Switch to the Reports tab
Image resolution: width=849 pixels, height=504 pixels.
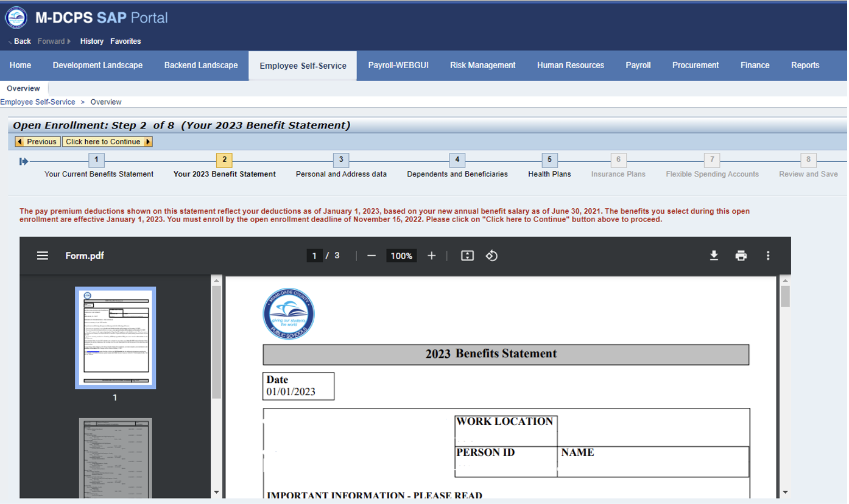pos(805,65)
